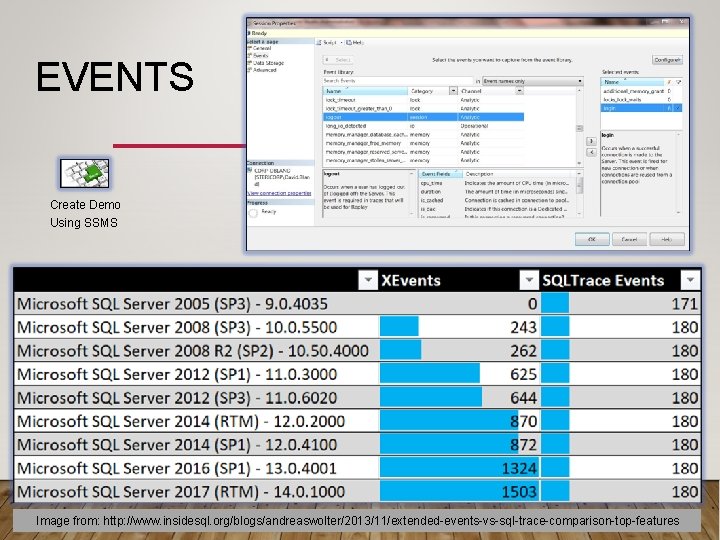Select the memory_manager_database_cache event row

pos(423,135)
